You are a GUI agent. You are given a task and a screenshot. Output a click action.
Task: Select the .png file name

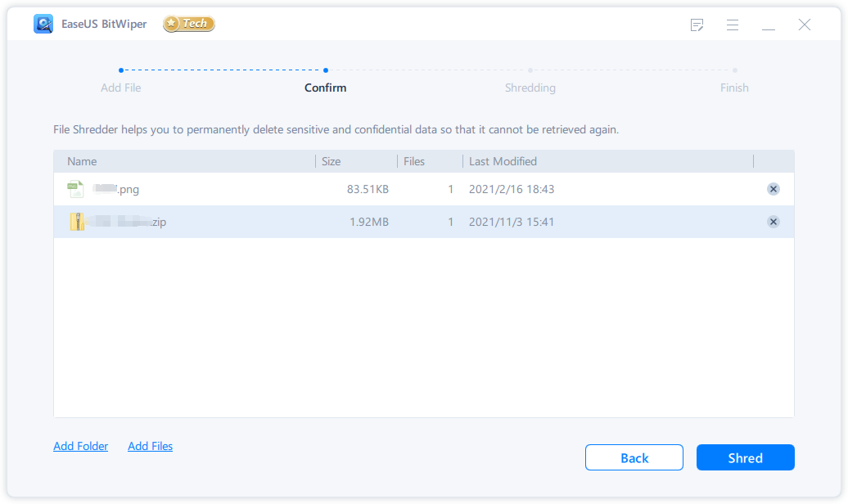click(115, 189)
